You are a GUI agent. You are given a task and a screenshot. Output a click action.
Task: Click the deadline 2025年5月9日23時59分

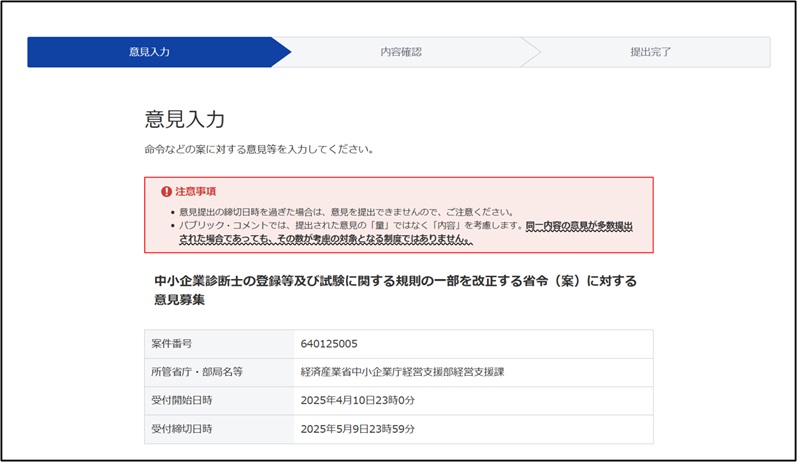tap(357, 429)
